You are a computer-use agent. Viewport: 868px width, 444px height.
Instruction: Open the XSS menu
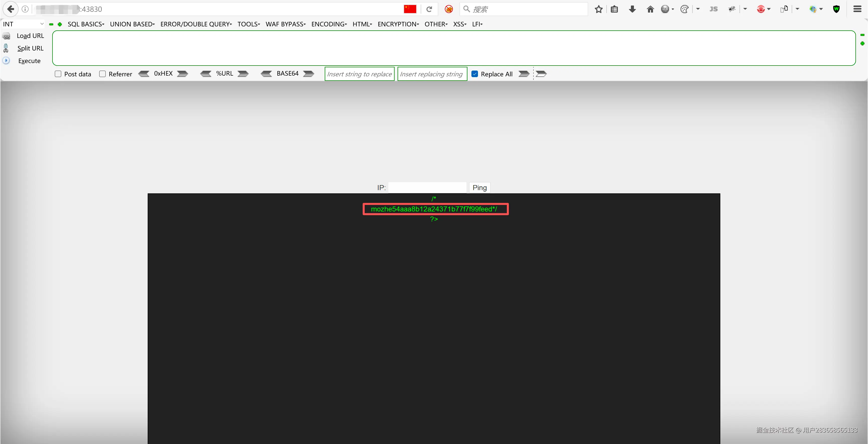click(459, 24)
